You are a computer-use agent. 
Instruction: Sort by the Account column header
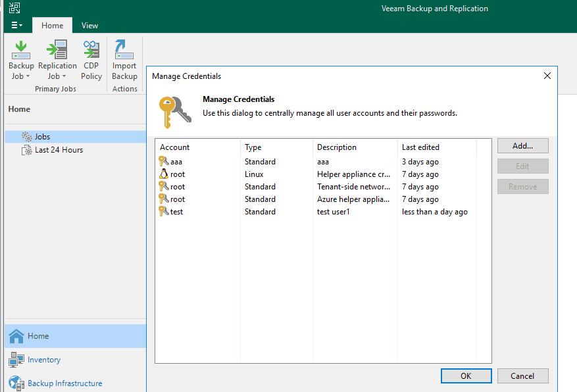198,147
